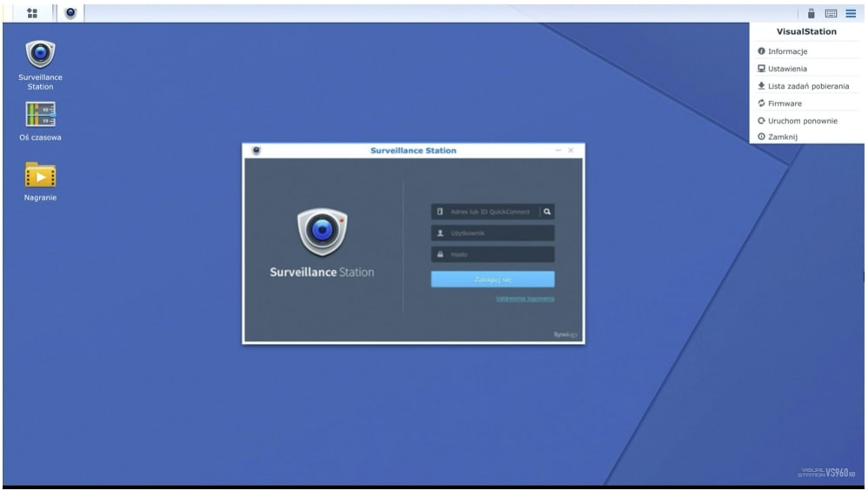
Task: Open the on-screen keyboard icon
Action: pos(831,13)
